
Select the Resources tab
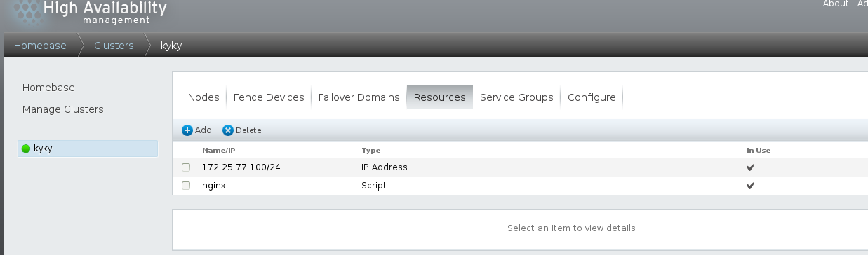[440, 97]
